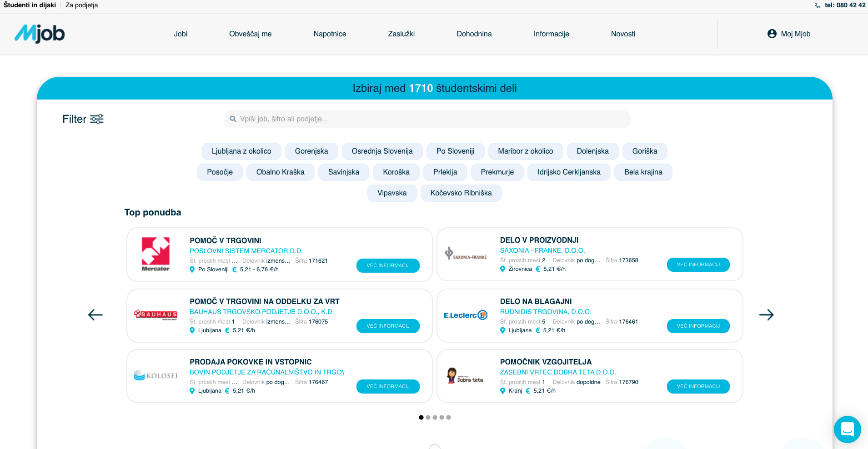Viewport: 868px width, 449px height.
Task: Click the phone icon next to telephone number
Action: click(x=818, y=5)
